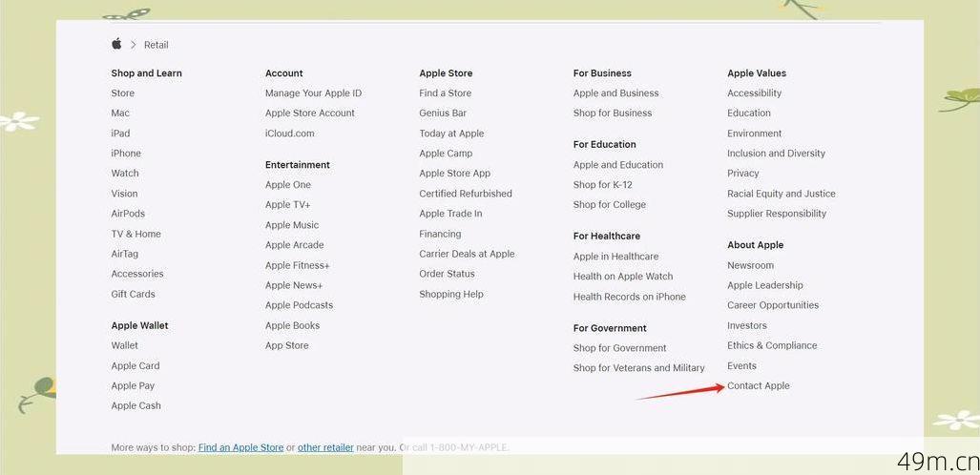The image size is (980, 475).
Task: Click Find a Store under Apple Store
Action: pyautogui.click(x=446, y=93)
